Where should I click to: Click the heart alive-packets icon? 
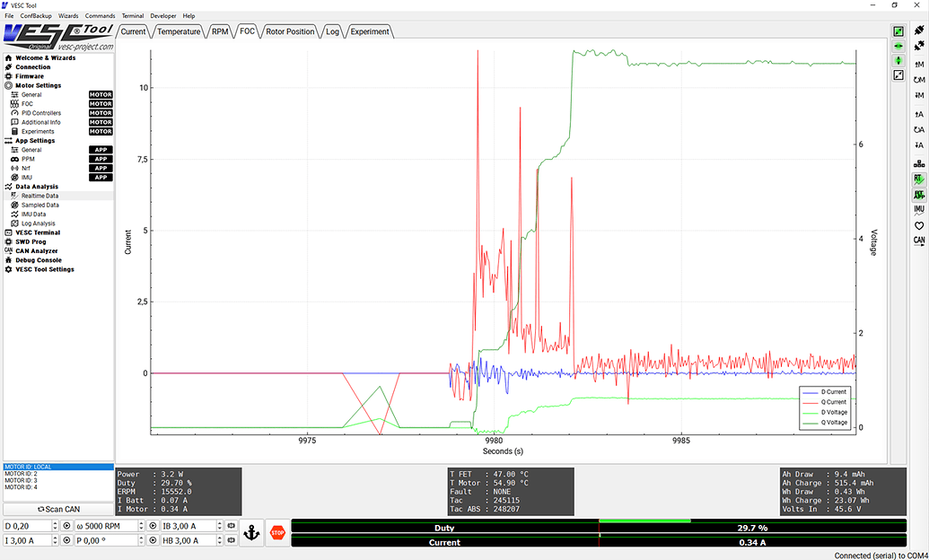pyautogui.click(x=918, y=225)
